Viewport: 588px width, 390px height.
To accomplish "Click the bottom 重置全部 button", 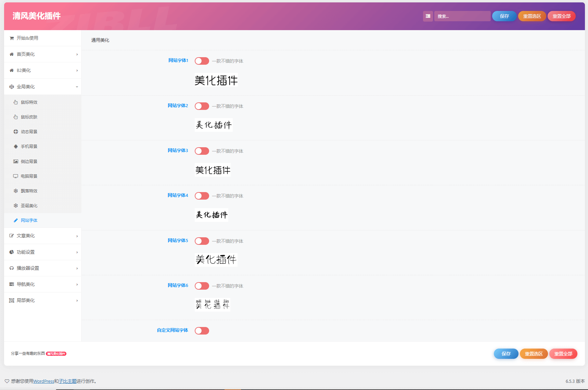I will coord(563,354).
